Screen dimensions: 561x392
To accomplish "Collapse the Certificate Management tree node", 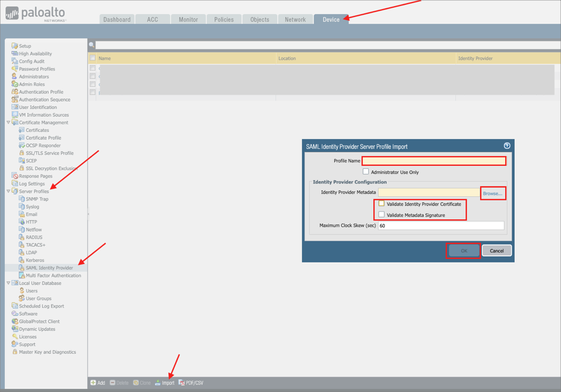I will pyautogui.click(x=9, y=123).
